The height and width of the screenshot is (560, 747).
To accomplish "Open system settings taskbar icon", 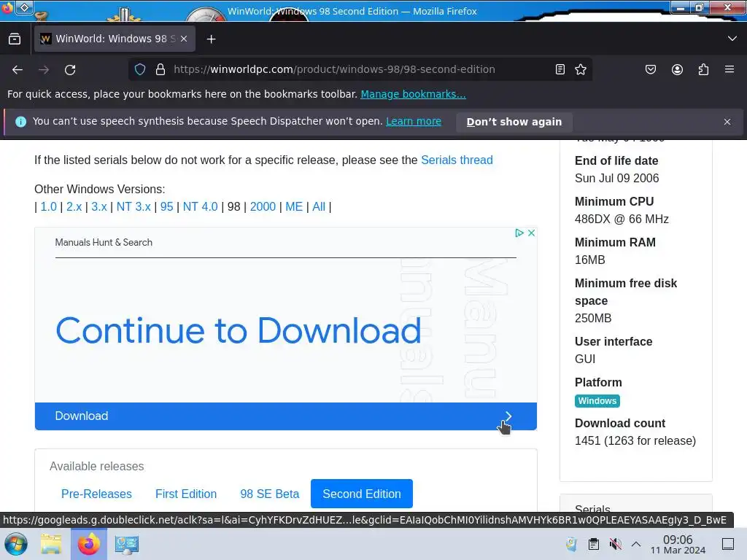I will click(x=127, y=544).
